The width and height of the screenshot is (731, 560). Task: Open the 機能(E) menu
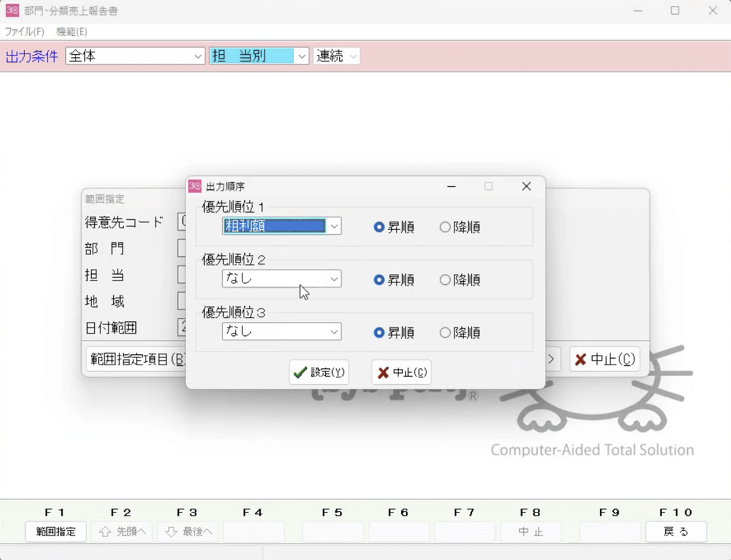point(71,32)
